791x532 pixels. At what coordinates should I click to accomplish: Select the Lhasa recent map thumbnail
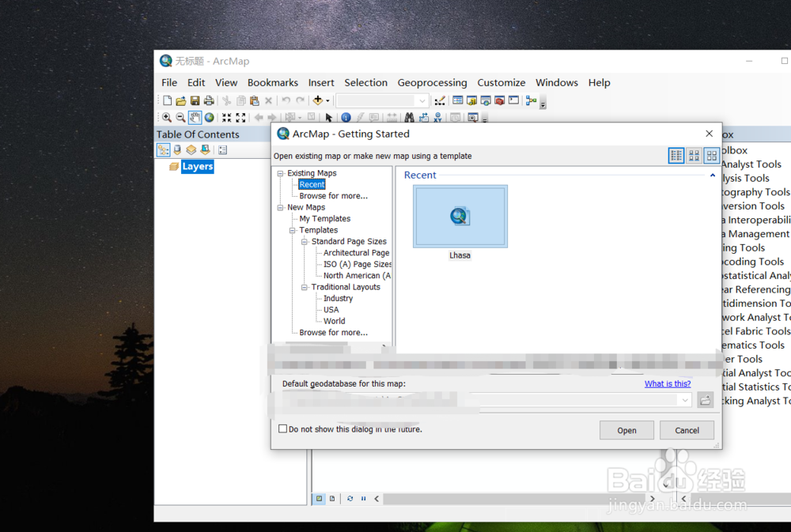point(460,217)
